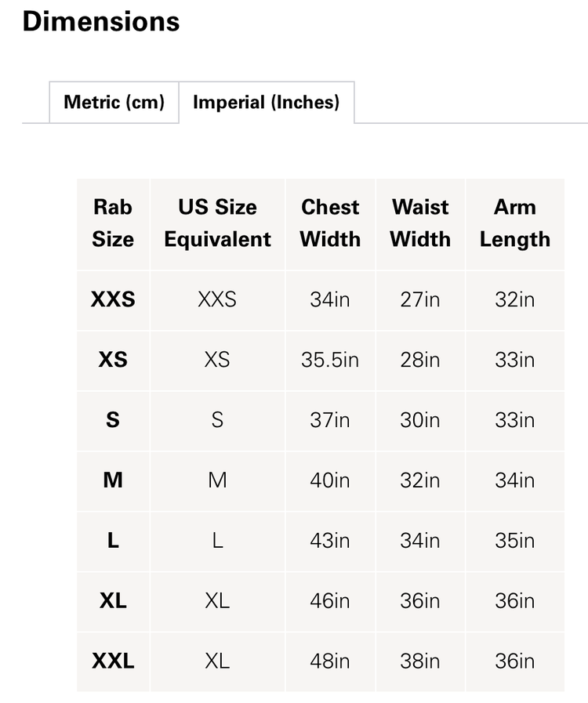
Task: Select the XL size row label
Action: point(112,602)
